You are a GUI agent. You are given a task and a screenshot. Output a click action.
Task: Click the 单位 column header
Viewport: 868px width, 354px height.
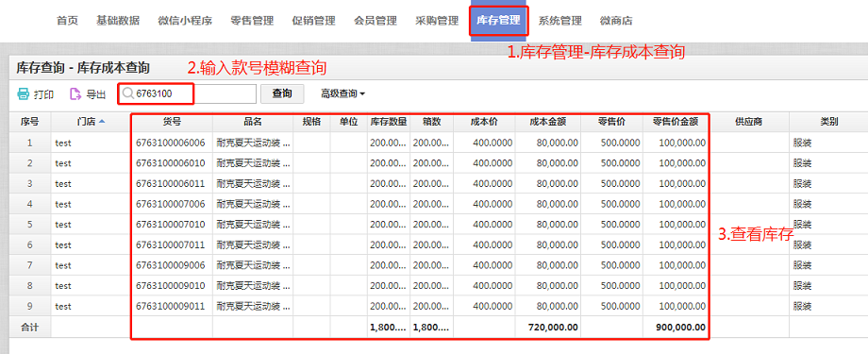tap(349, 123)
